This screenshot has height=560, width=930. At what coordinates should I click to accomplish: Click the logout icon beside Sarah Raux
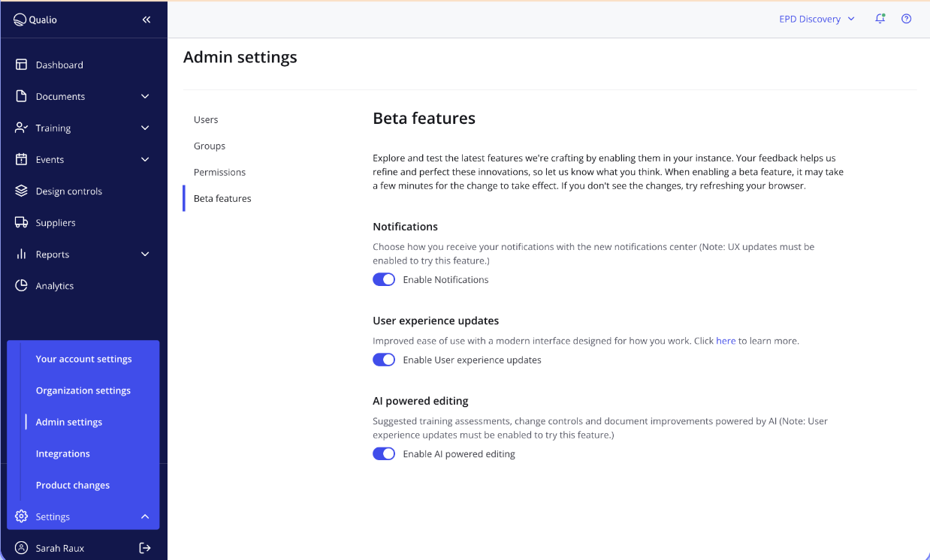click(x=145, y=548)
